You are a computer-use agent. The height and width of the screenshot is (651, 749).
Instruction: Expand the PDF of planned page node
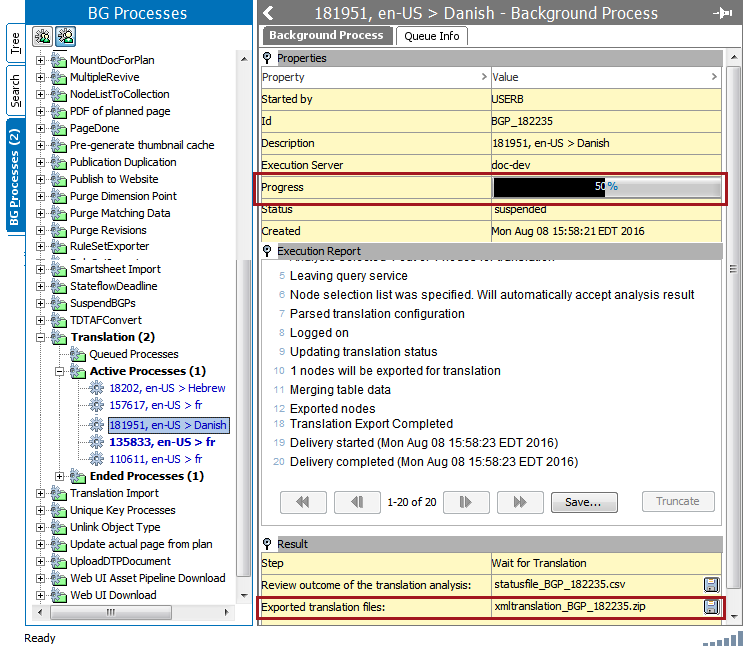click(x=41, y=111)
